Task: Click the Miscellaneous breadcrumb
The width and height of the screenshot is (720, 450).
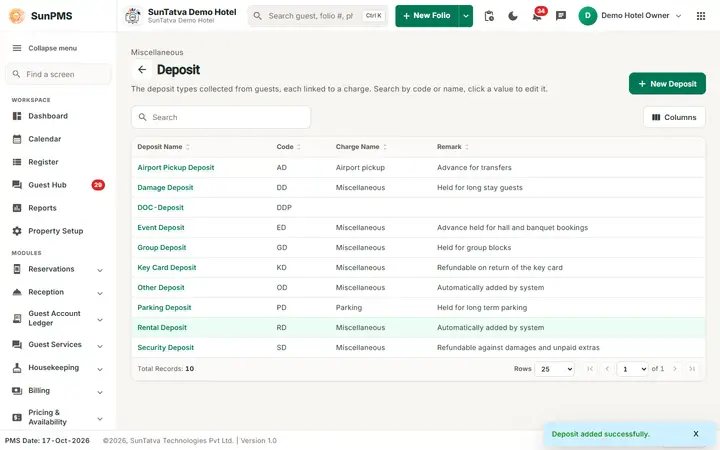Action: coord(157,52)
